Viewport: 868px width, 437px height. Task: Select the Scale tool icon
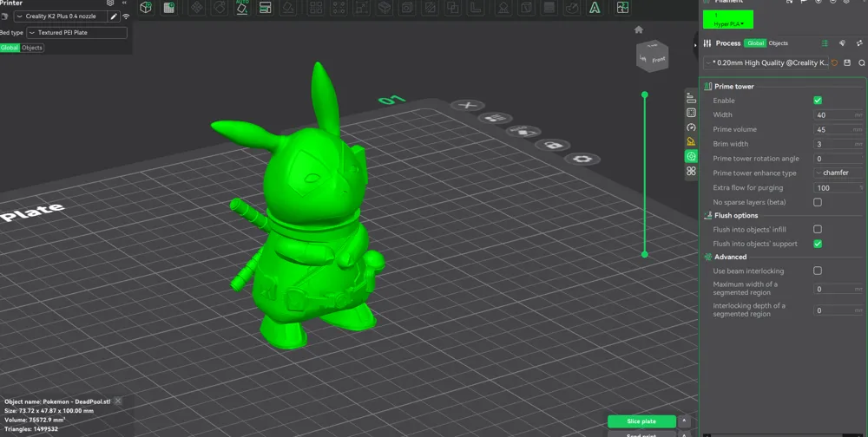tap(361, 7)
